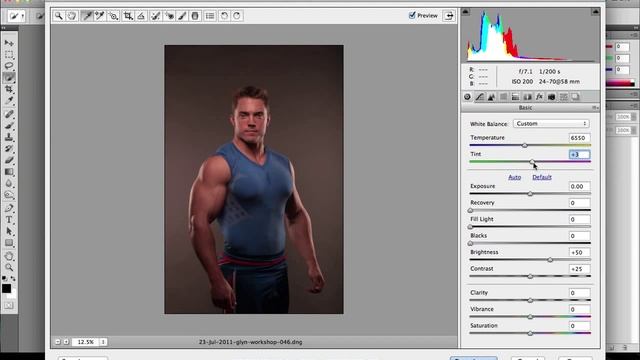Select the Targeted Adjustment tool
Viewport: 640px width, 360px height.
(x=113, y=16)
